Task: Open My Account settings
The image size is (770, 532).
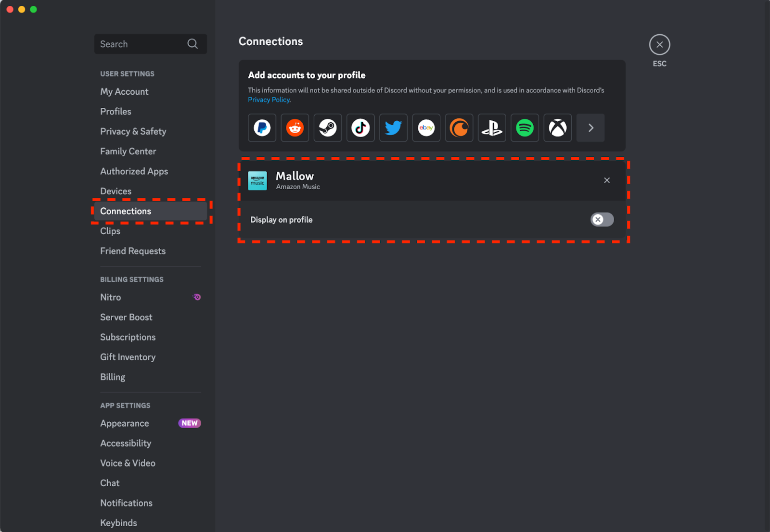Action: click(x=151, y=91)
